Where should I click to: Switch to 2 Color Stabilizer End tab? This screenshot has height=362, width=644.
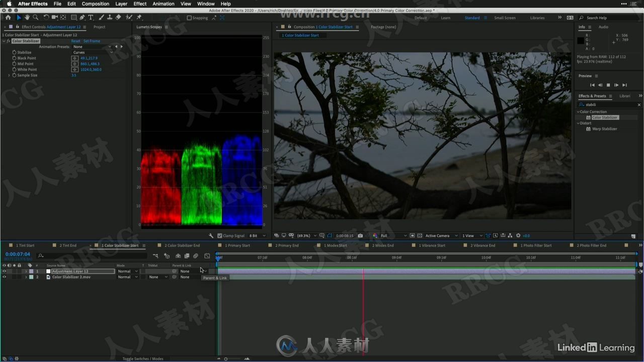click(182, 245)
